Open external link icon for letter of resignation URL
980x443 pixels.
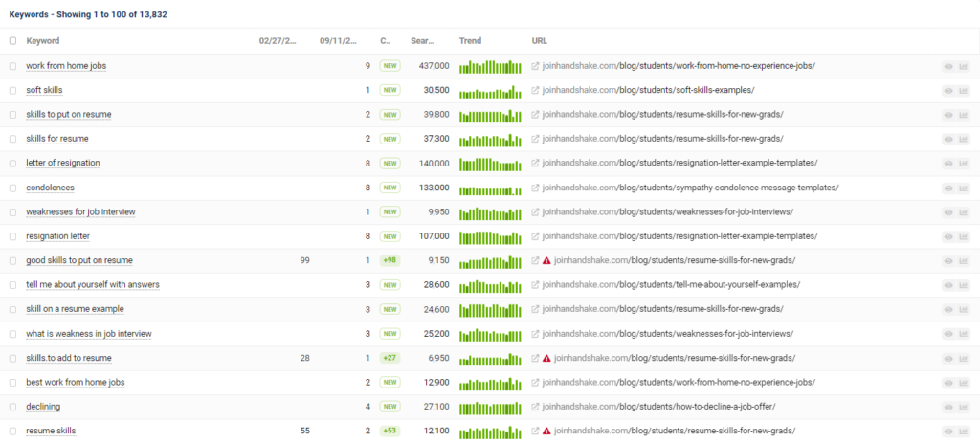(x=536, y=164)
